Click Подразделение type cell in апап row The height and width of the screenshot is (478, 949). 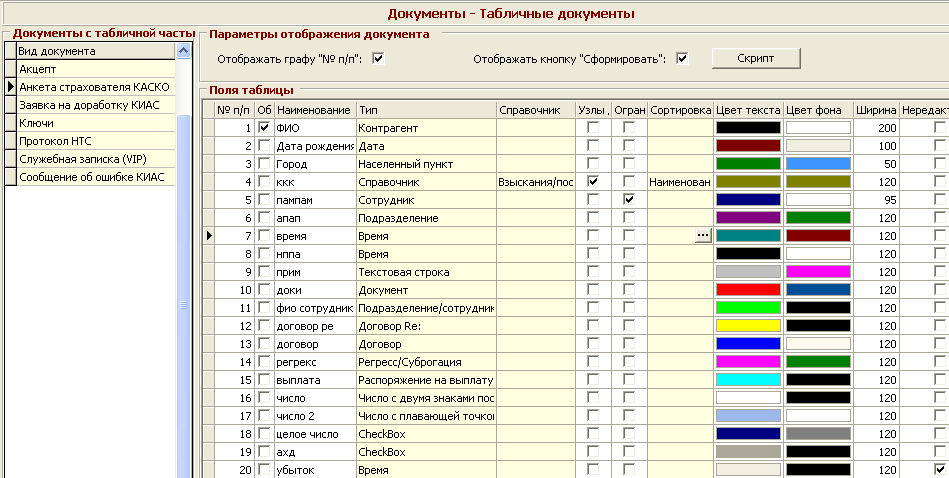click(x=426, y=218)
